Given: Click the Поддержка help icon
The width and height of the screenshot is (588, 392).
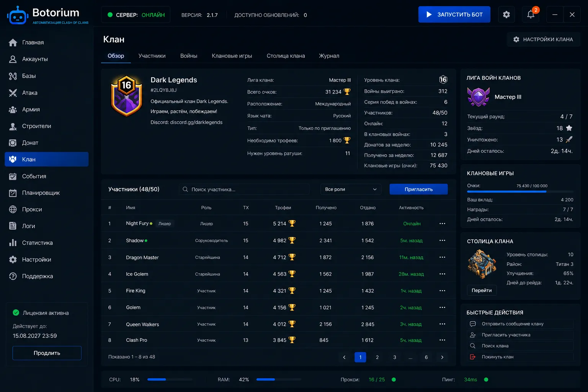Looking at the screenshot, I should pyautogui.click(x=13, y=276).
